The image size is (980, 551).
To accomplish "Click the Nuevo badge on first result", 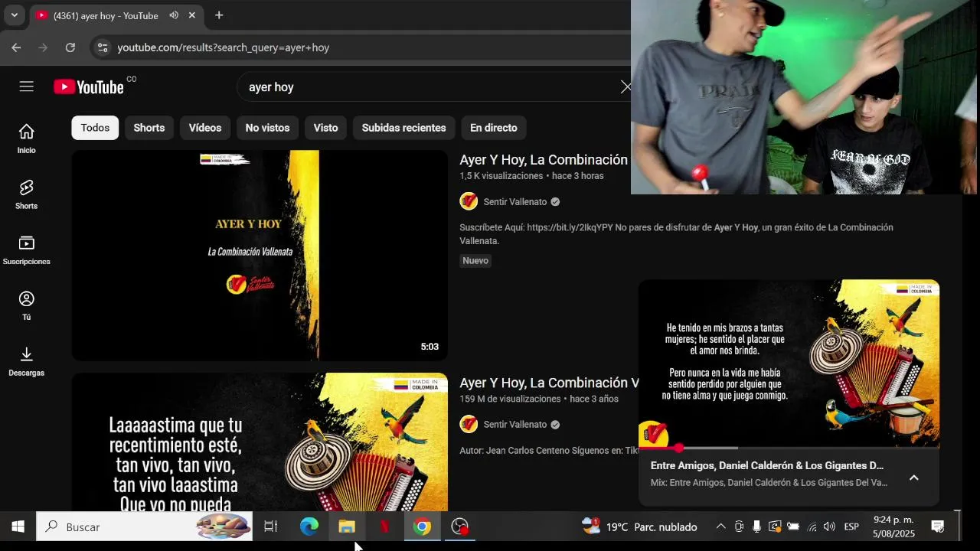I will [475, 261].
